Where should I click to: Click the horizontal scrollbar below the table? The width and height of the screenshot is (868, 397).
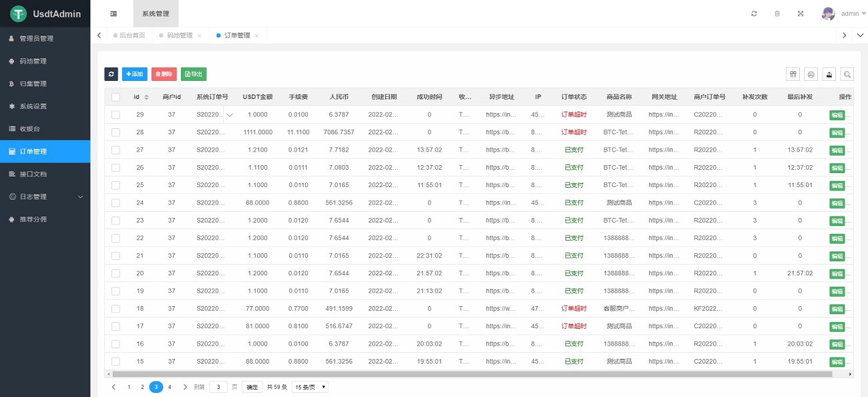coord(467,374)
